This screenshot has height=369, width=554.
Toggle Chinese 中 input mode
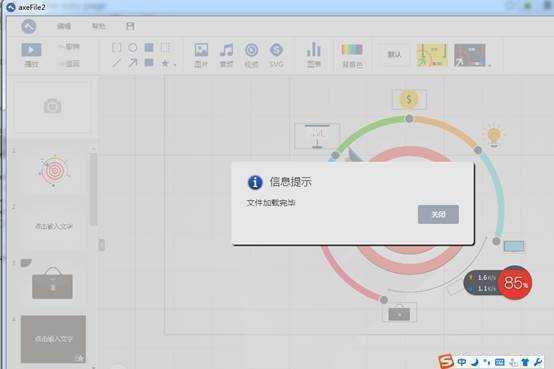[462, 362]
